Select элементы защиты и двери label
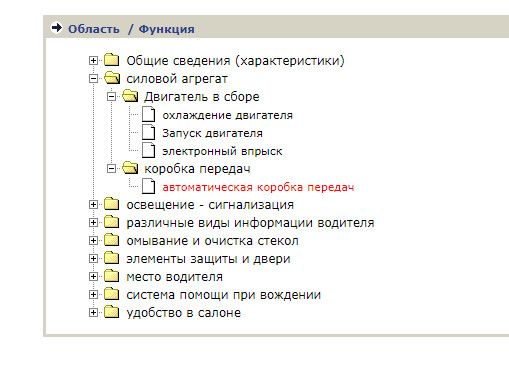509x376 pixels. point(208,259)
